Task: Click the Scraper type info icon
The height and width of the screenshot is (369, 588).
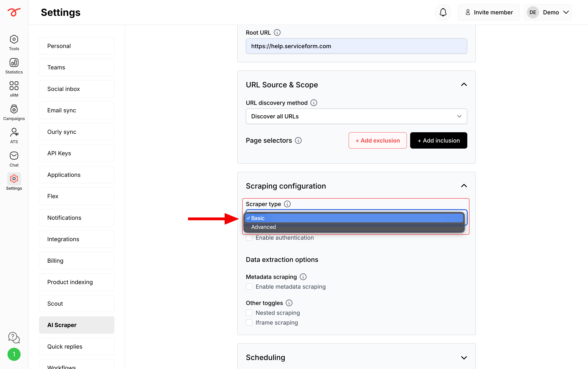Action: coord(287,204)
